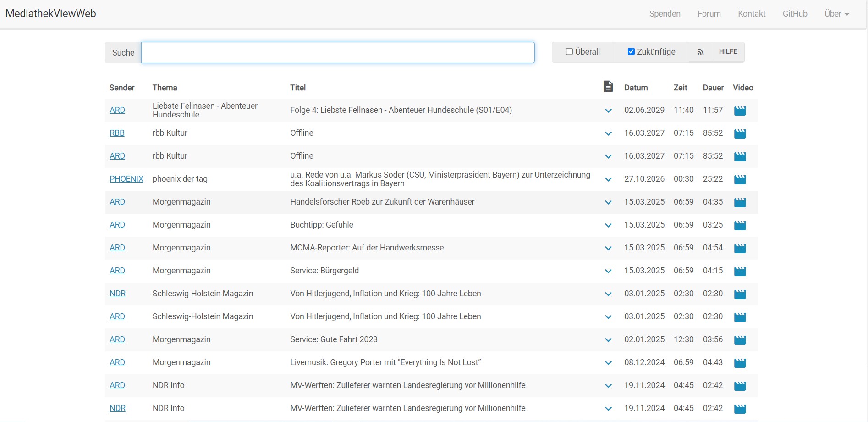Click NDR link in Schleswig-Holstein Magazin row

[117, 294]
